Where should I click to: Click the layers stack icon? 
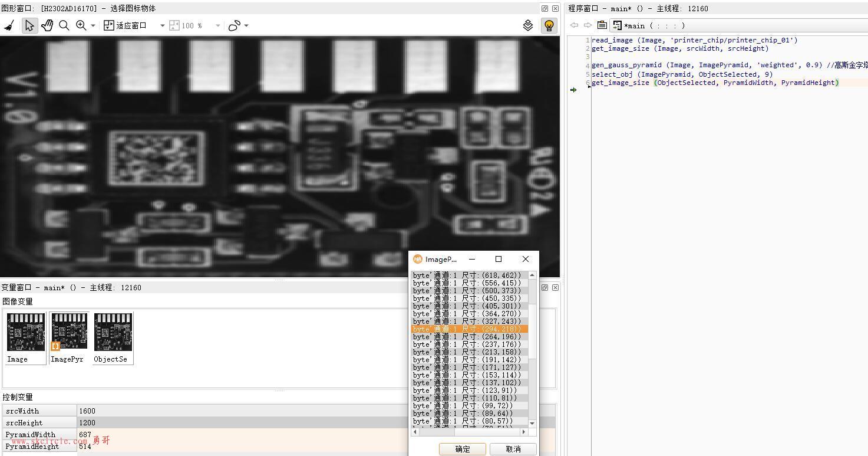(x=528, y=25)
